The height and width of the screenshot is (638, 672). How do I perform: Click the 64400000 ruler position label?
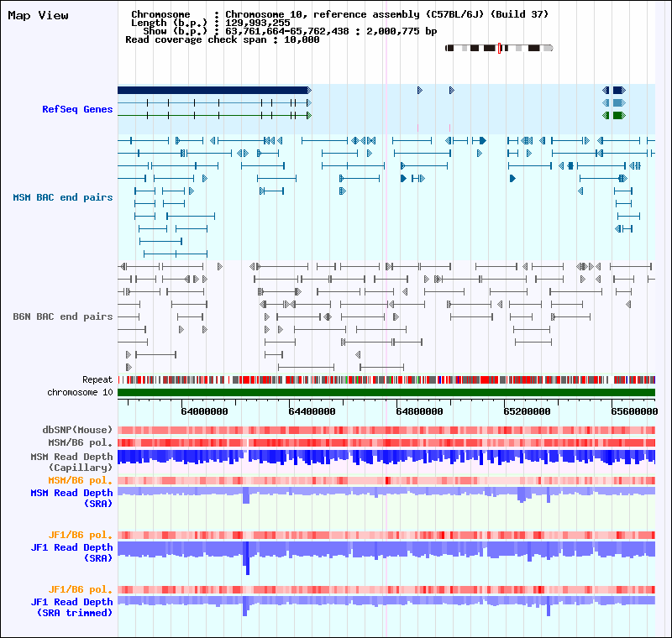312,411
